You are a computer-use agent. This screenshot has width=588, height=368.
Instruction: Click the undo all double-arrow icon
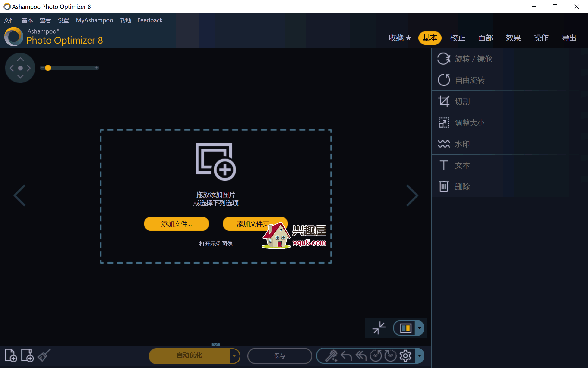point(361,356)
